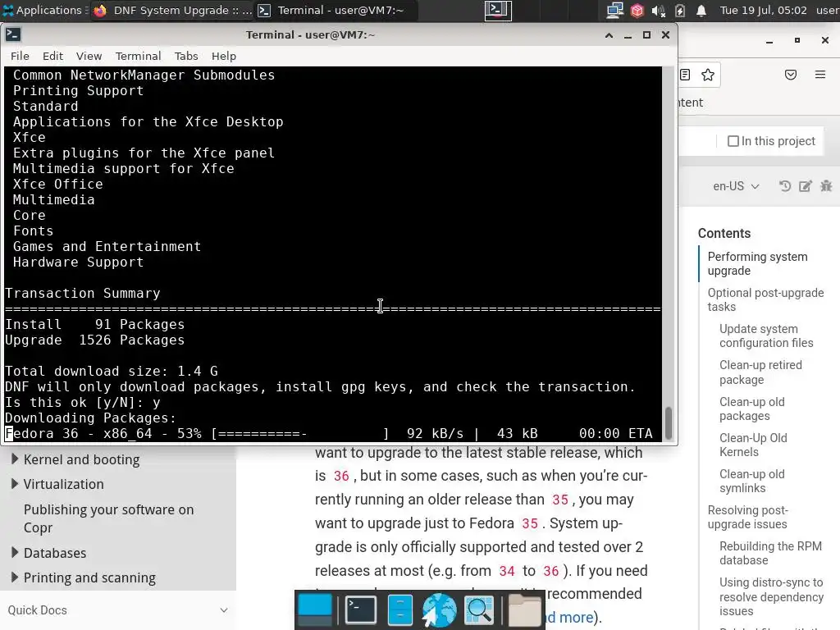Open the Edit menu in Terminal
Image resolution: width=840 pixels, height=630 pixels.
(52, 57)
